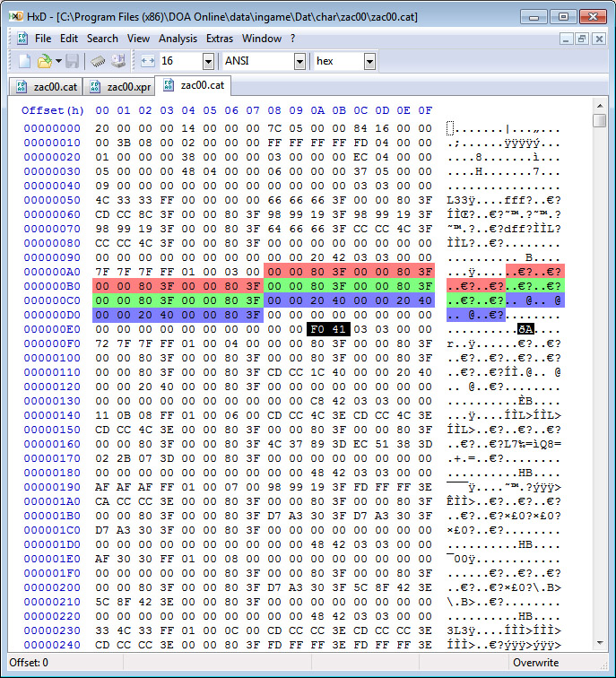Switch to the zac00.xpr tab

[x=119, y=87]
